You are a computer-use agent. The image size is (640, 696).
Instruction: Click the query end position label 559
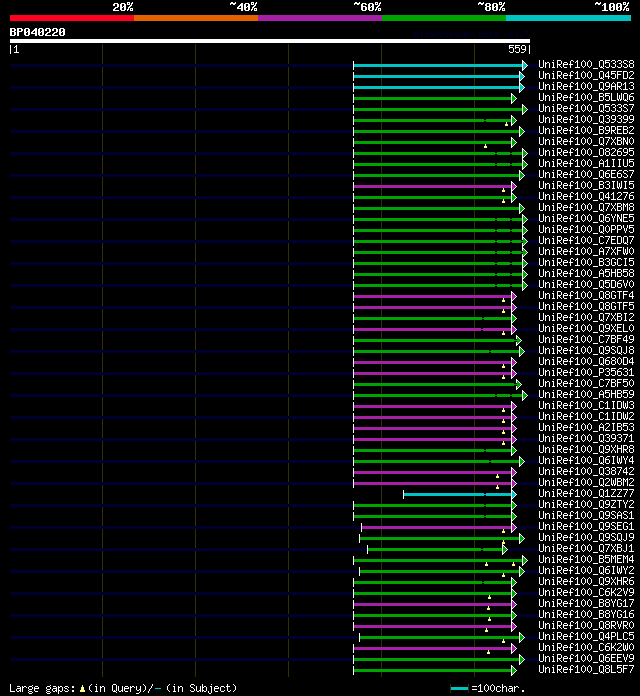(517, 49)
